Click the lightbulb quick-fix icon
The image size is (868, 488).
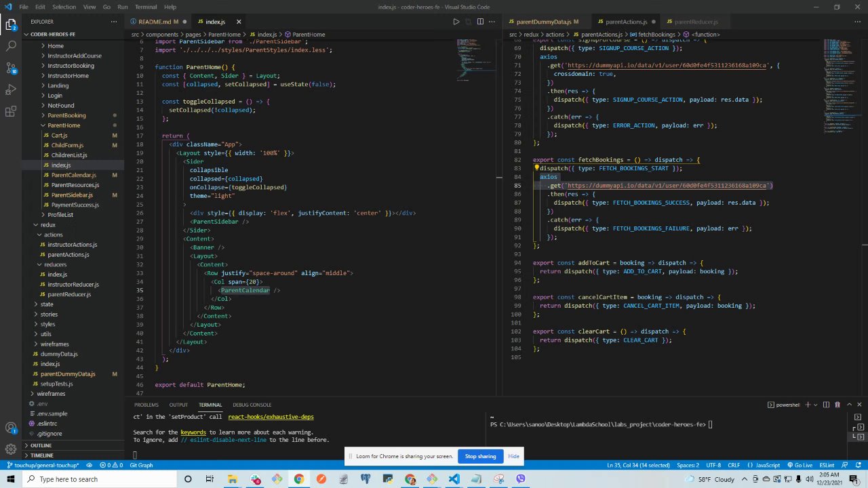(536, 168)
